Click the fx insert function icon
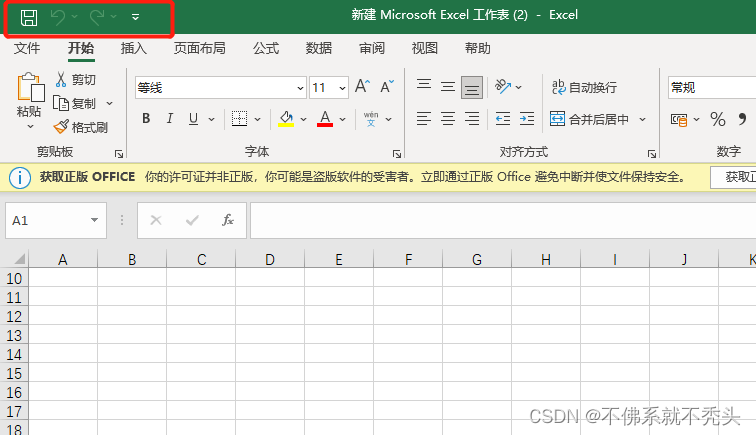 228,220
